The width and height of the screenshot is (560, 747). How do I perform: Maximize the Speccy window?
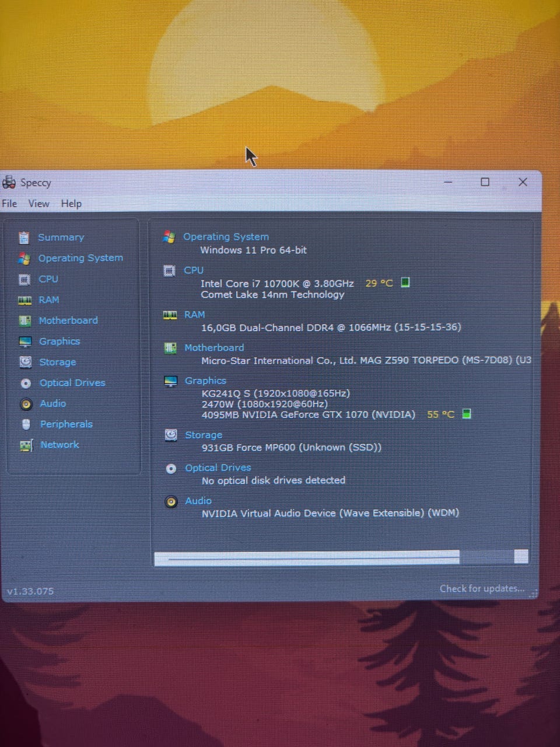pyautogui.click(x=485, y=182)
